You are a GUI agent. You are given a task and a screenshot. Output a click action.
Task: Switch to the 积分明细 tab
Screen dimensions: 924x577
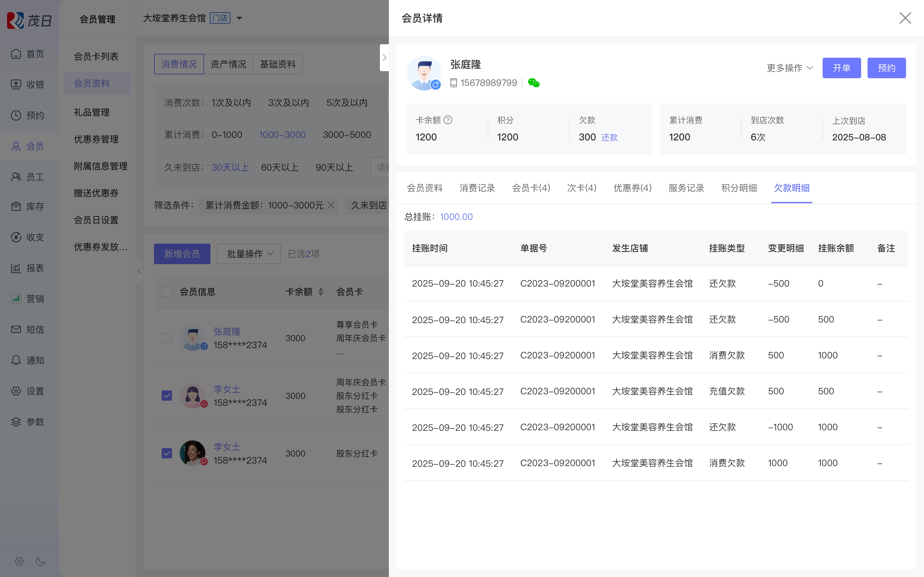click(739, 188)
